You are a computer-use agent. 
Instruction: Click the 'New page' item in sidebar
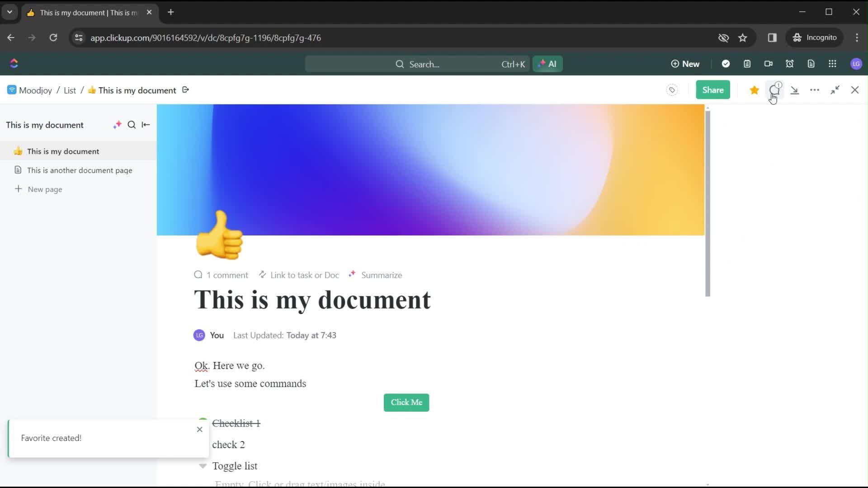[x=45, y=189]
